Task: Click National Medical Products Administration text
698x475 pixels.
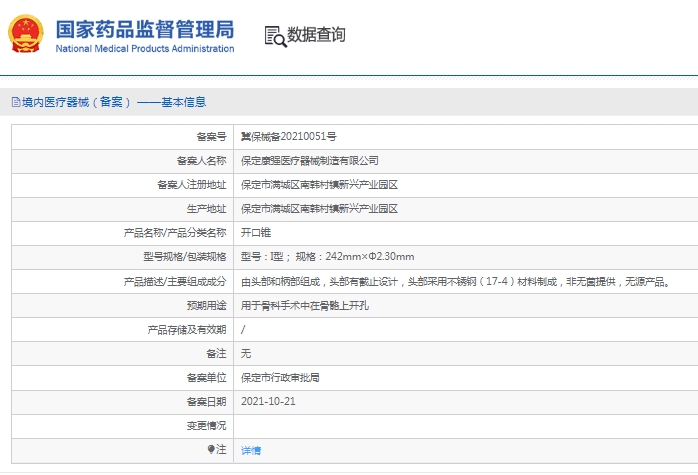Action: pos(145,49)
